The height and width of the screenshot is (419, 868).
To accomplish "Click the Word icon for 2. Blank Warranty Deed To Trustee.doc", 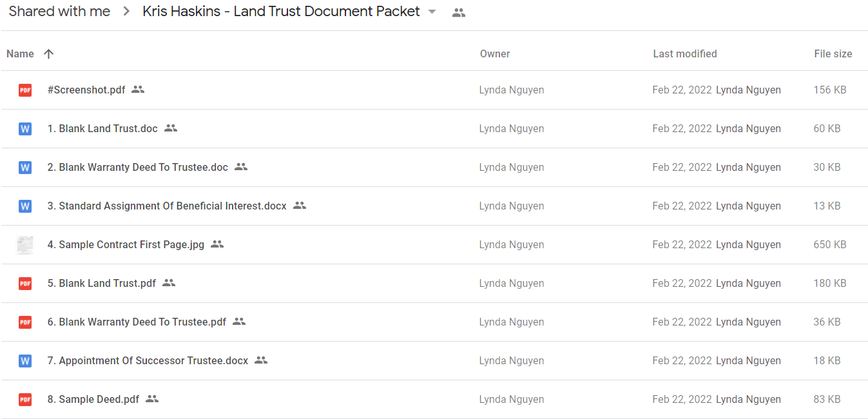I will [x=25, y=168].
